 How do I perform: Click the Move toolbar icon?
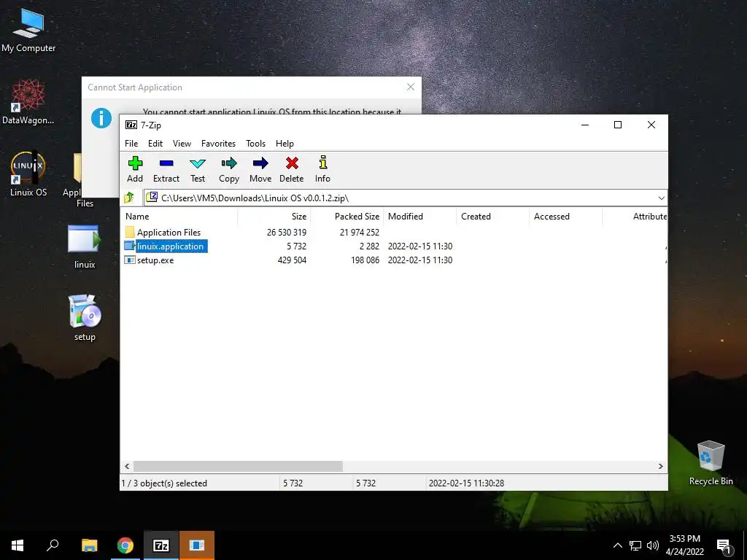click(x=260, y=163)
